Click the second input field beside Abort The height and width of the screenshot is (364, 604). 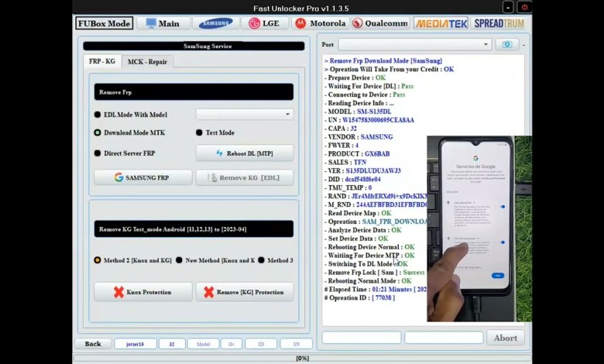pos(444,338)
